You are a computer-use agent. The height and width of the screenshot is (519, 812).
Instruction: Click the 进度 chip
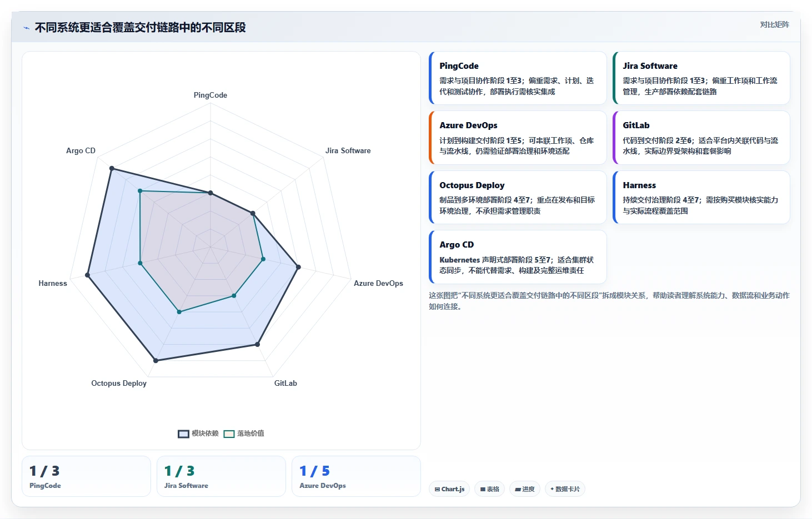(524, 489)
